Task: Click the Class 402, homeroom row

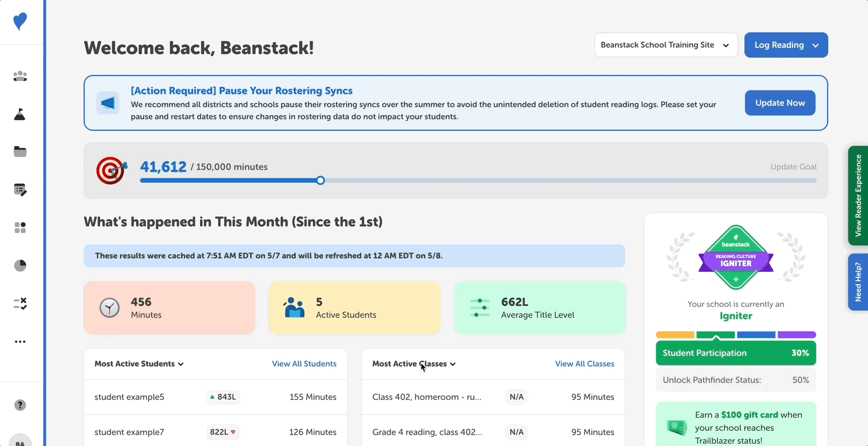Action: coord(493,397)
